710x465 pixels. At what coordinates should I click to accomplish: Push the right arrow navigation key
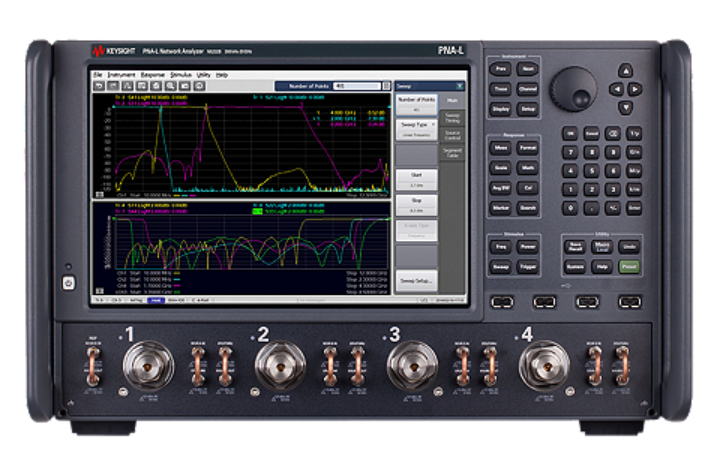pos(635,89)
